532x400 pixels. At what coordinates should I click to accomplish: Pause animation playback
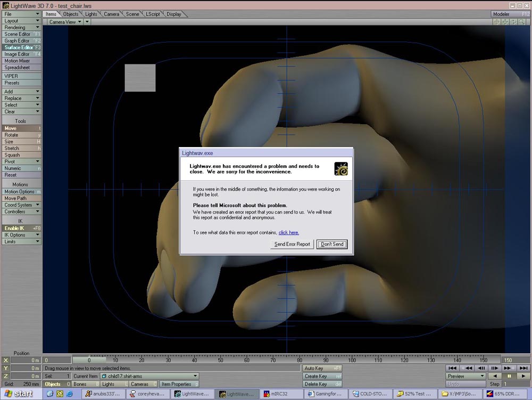[x=509, y=376]
